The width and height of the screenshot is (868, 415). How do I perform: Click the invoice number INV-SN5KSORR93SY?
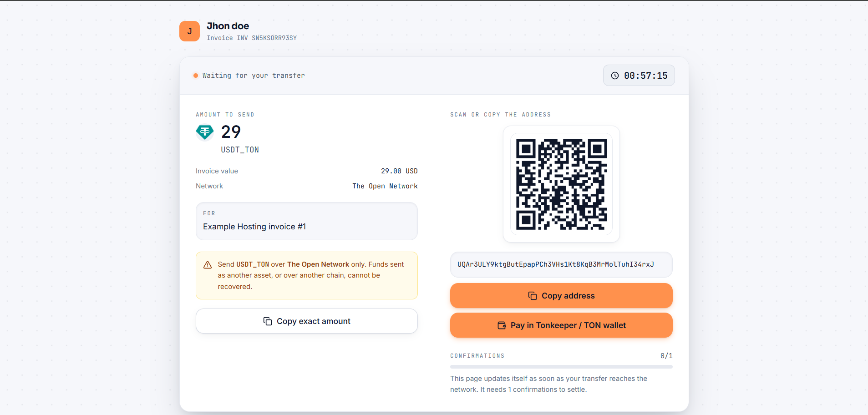point(267,38)
